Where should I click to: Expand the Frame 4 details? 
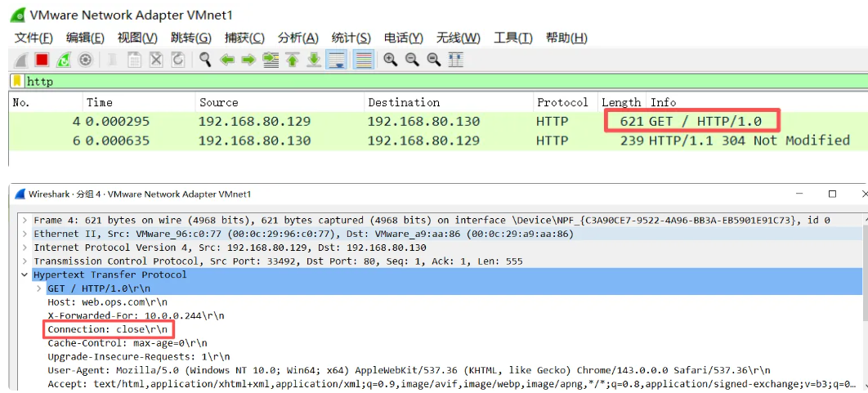(25, 221)
